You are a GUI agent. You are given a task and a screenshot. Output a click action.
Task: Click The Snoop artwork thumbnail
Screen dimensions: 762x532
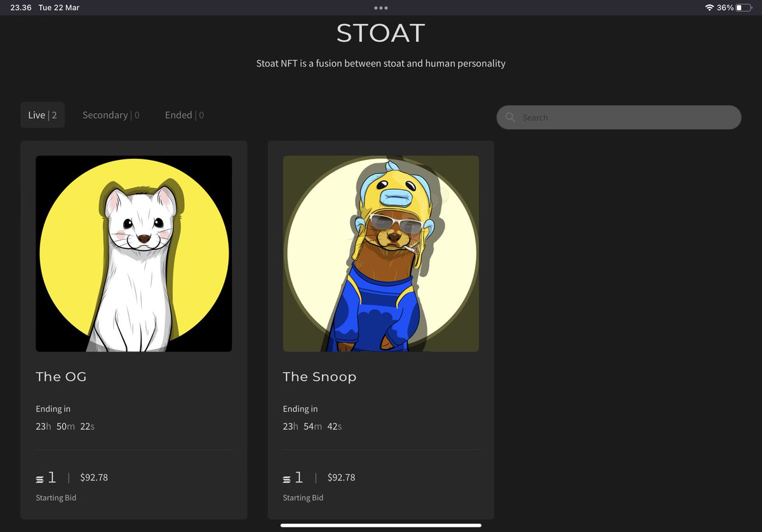pos(380,253)
